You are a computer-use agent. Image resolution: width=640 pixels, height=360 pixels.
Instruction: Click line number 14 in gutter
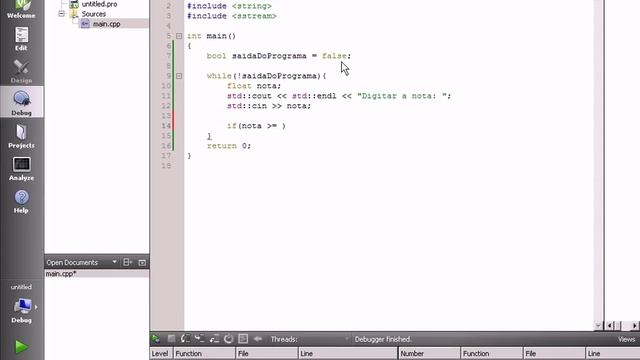pyautogui.click(x=166, y=126)
